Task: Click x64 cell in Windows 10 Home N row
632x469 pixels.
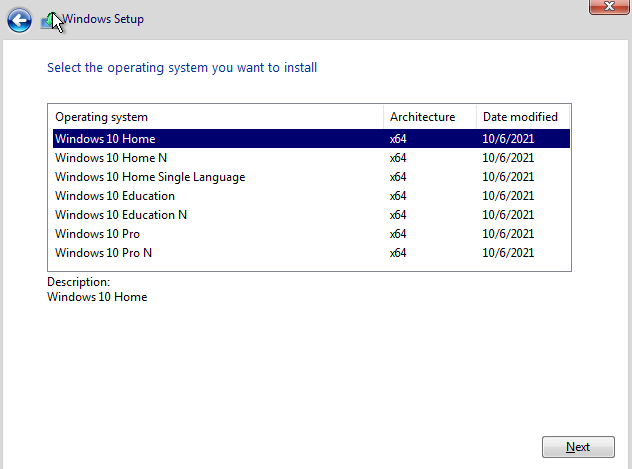Action: click(398, 158)
